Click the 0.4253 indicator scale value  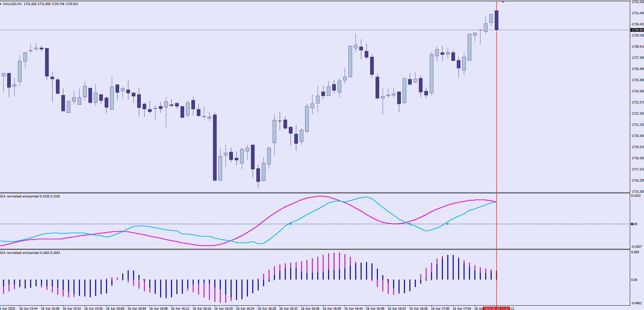pos(636,196)
